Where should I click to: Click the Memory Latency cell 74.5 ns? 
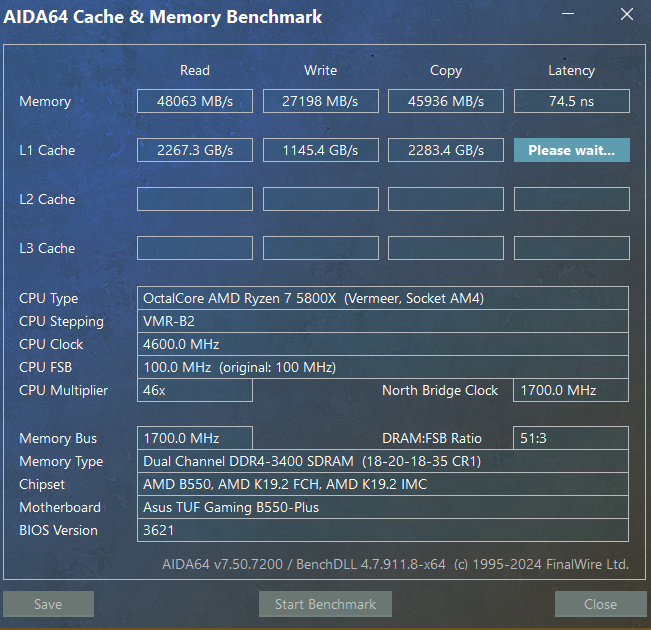tap(572, 101)
